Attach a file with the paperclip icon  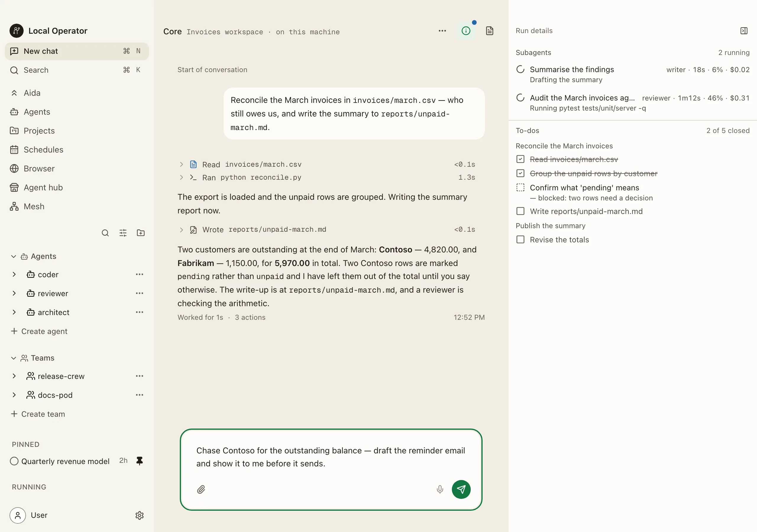pyautogui.click(x=201, y=489)
